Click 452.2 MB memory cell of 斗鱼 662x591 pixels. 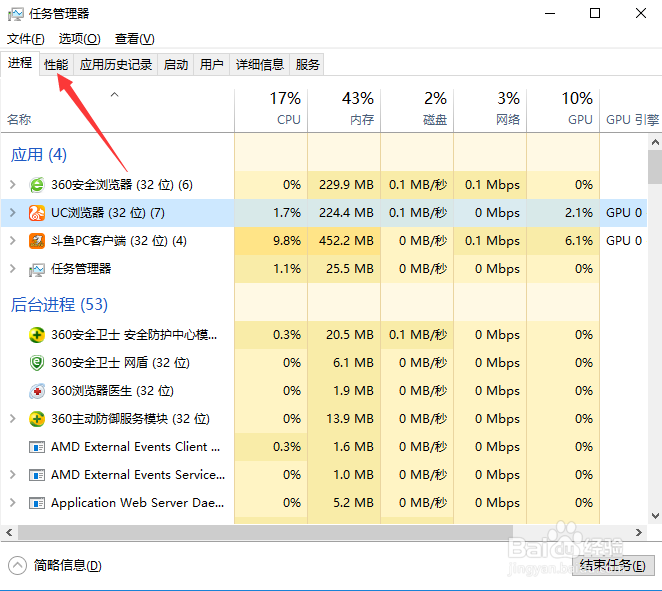coord(346,241)
